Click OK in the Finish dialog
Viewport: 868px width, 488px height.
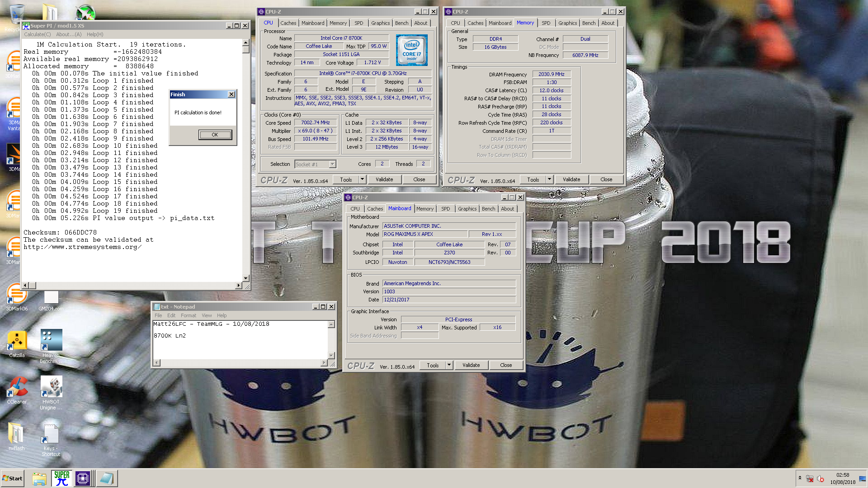click(x=215, y=135)
